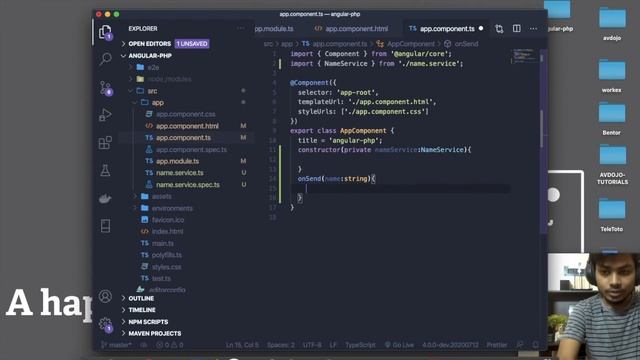This screenshot has height=360, width=640.
Task: Expand the Maven Projects section
Action: [x=155, y=333]
